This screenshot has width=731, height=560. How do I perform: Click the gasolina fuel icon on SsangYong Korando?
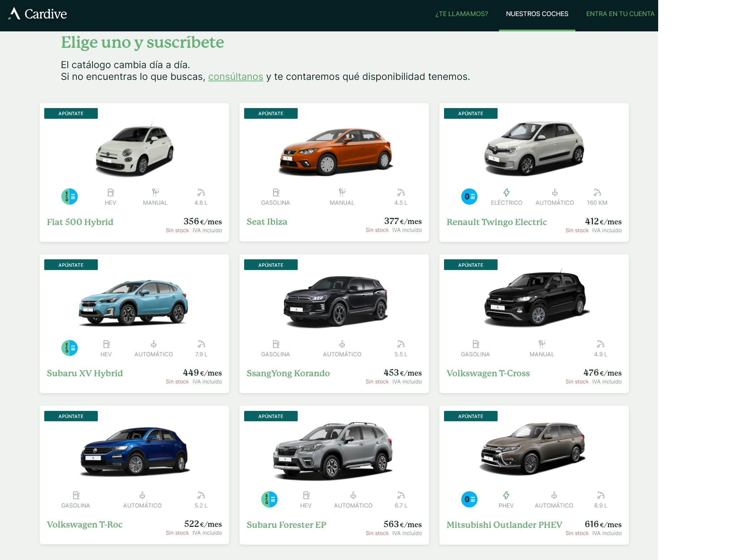pyautogui.click(x=276, y=344)
